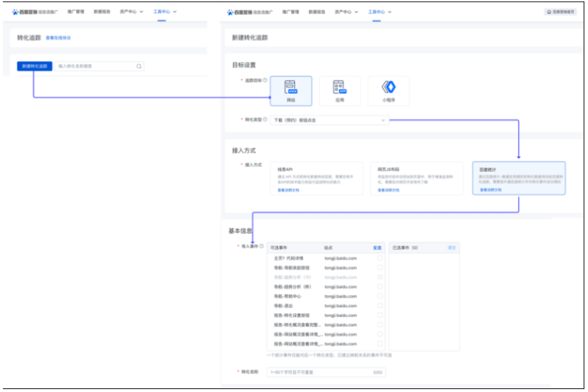
Task: Focus the 输入转化名称搜索 search field
Action: coord(99,66)
